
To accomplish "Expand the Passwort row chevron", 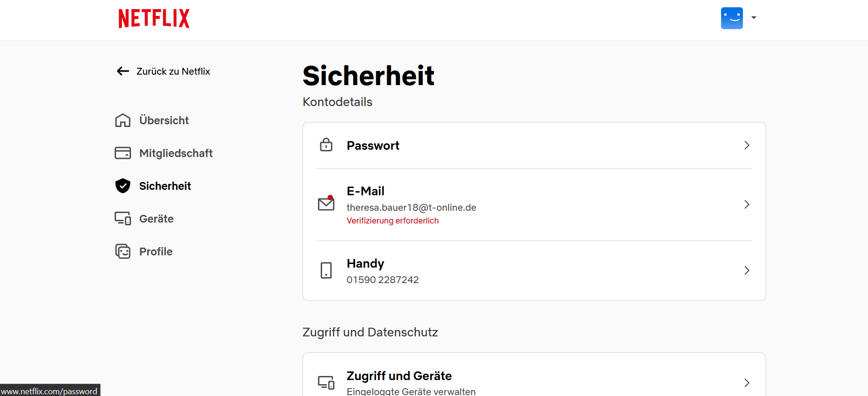I will 747,145.
